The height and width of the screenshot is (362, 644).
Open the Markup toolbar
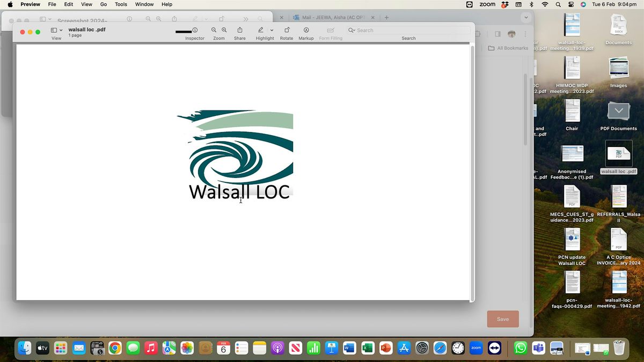click(306, 30)
